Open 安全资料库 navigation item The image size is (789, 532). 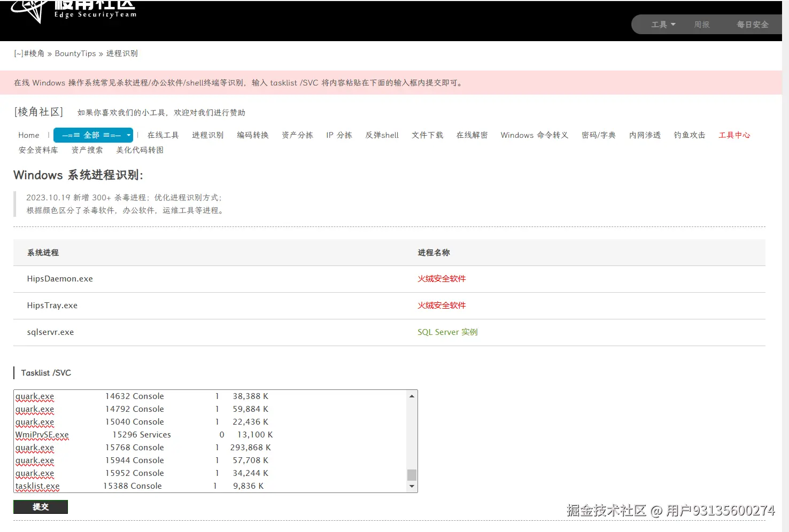(38, 150)
